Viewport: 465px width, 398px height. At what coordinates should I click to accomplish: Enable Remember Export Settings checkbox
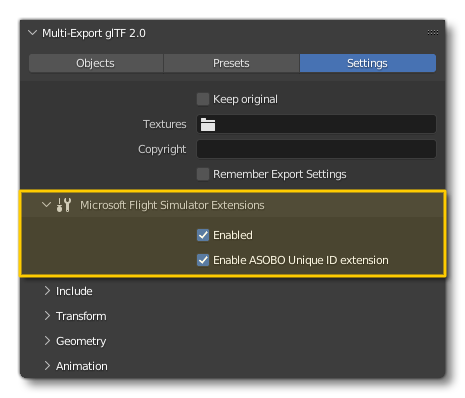click(203, 174)
